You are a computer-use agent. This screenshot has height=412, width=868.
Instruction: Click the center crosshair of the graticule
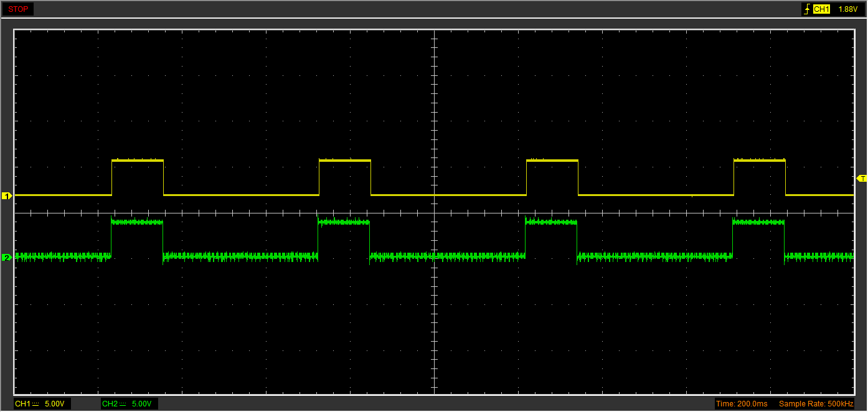point(434,213)
